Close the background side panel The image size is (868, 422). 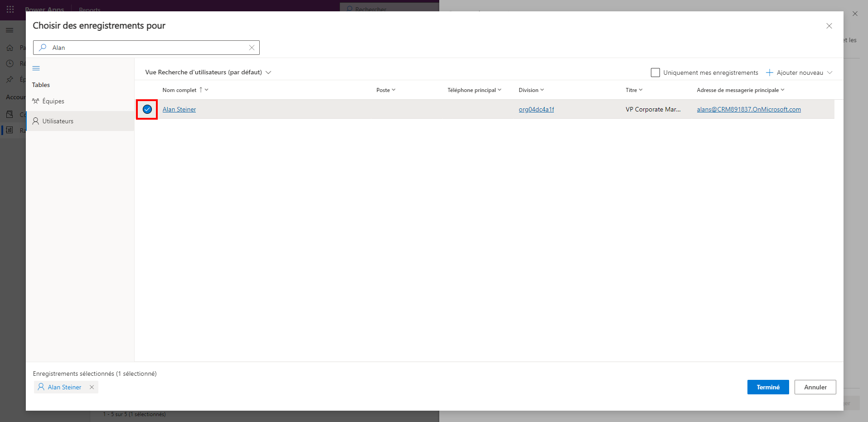pos(855,14)
